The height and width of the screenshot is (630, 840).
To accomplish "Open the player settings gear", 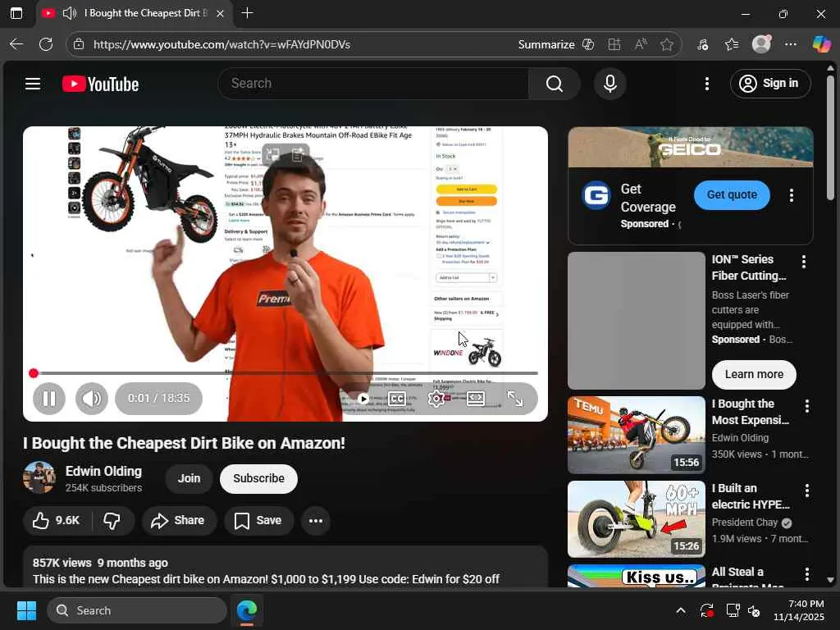I will pyautogui.click(x=436, y=399).
